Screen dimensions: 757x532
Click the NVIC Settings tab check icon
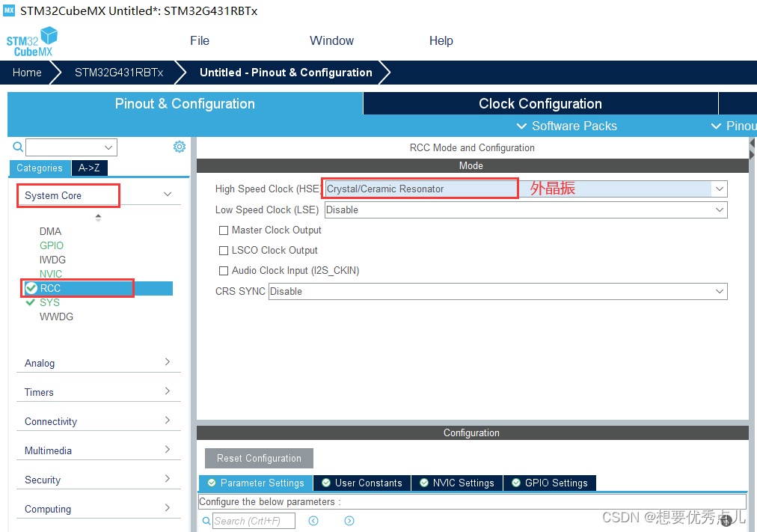click(424, 483)
